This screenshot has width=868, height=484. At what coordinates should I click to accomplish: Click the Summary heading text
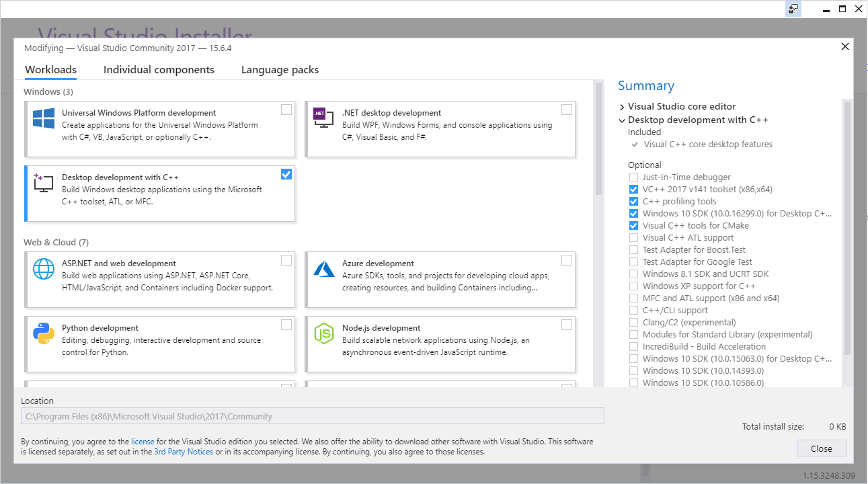(645, 85)
